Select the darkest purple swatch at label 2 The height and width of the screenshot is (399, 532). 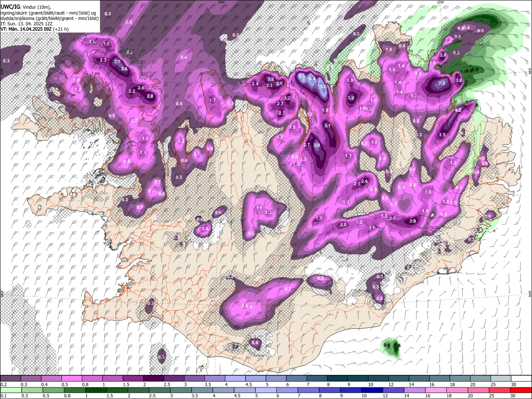tap(153, 379)
